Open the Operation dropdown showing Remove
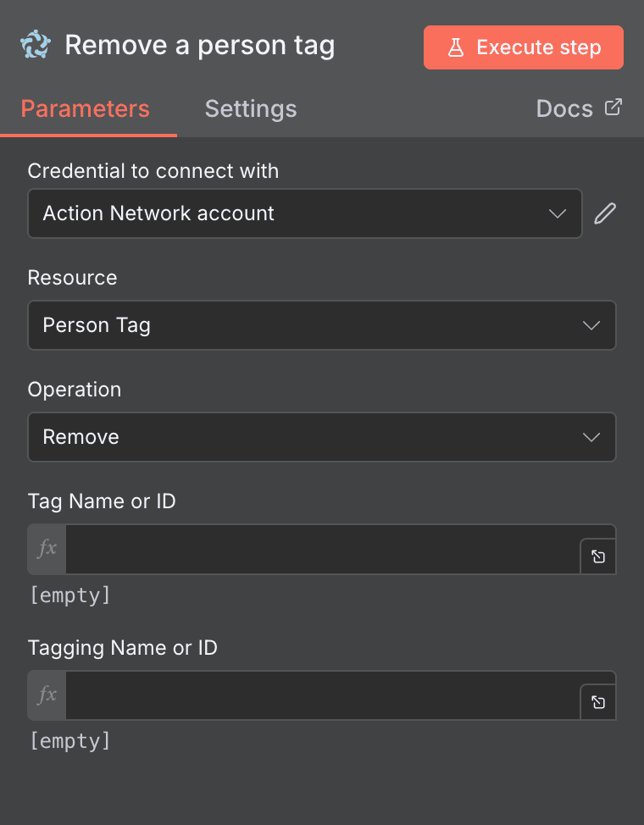The height and width of the screenshot is (825, 644). tap(322, 437)
